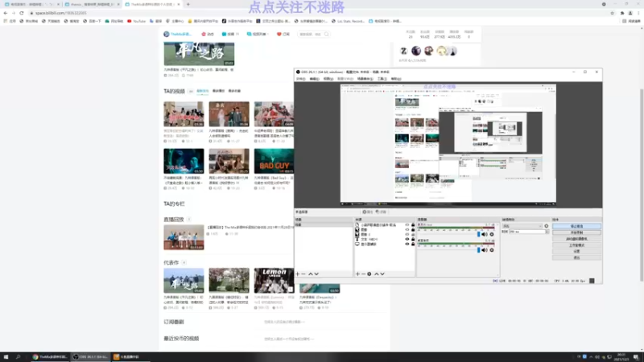Image resolution: width=644 pixels, height=362 pixels.
Task: Open the BAD GUY video thumbnail
Action: pyautogui.click(x=274, y=161)
